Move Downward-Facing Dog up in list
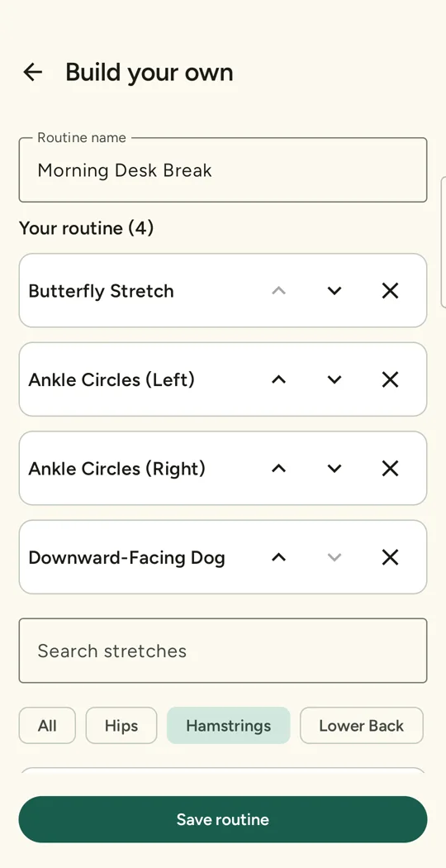 (278, 557)
